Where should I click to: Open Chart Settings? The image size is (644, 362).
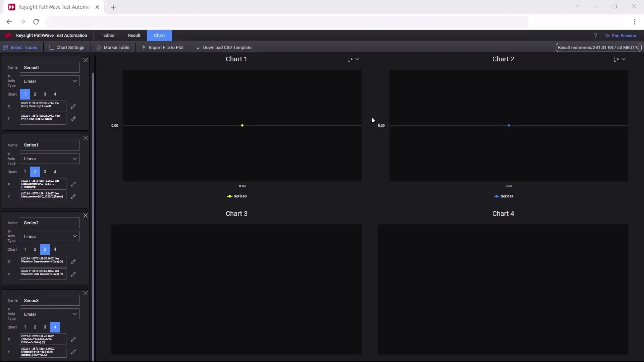66,47
